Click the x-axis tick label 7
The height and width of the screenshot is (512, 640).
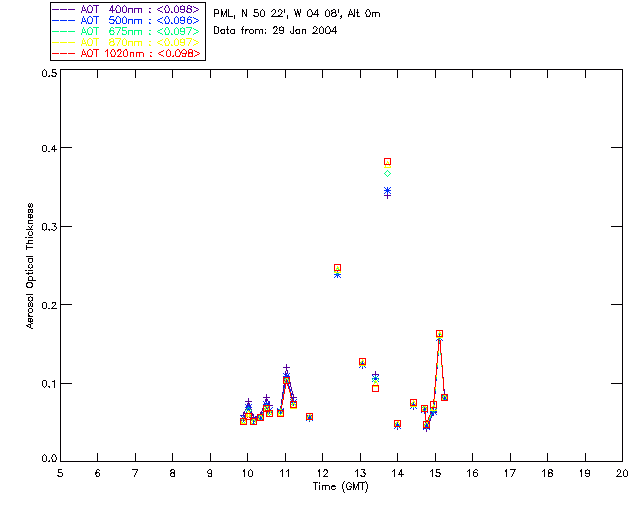pos(135,473)
